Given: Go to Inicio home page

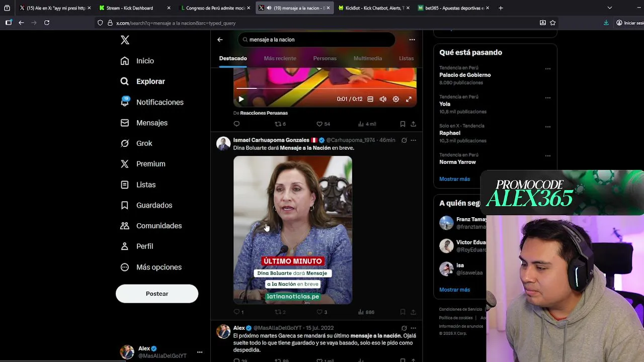Looking at the screenshot, I should click(137, 61).
